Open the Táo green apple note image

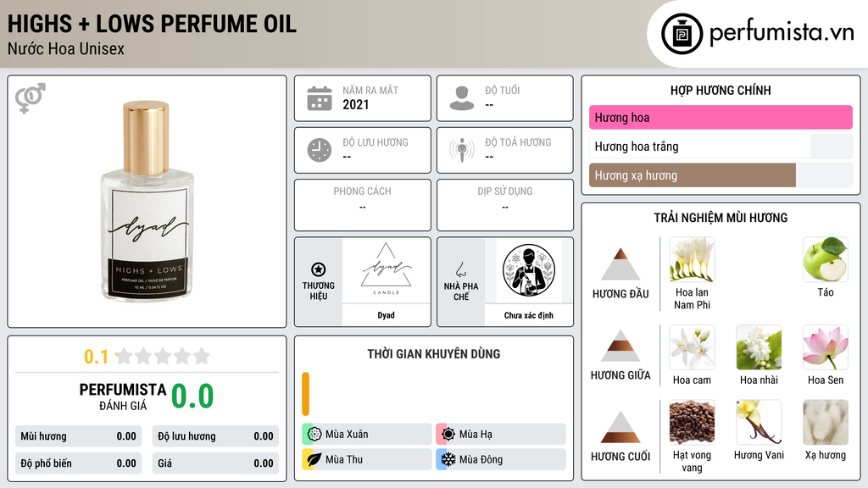826,260
